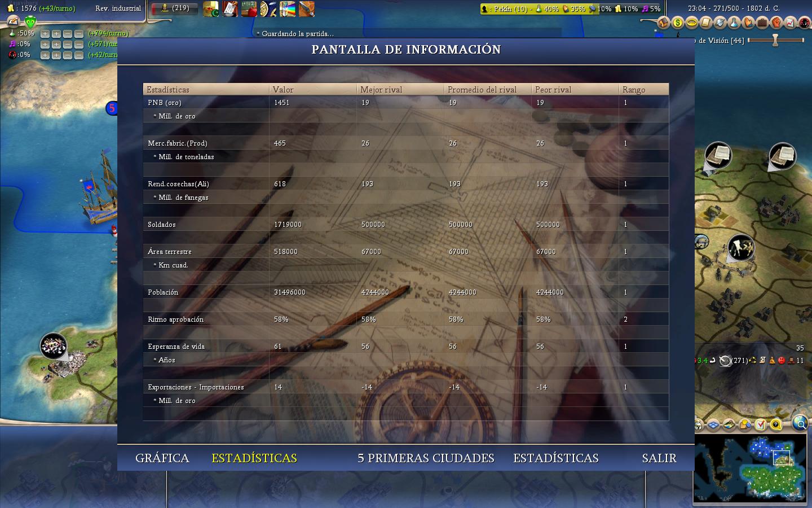Open the Military Advisor shield icon
Screen dimensions: 812x508
pos(720,23)
